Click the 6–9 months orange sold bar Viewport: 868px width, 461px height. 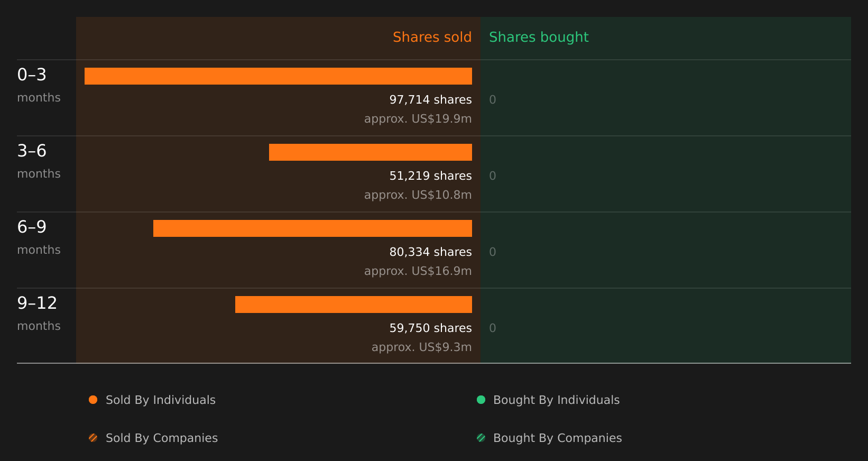coord(312,228)
